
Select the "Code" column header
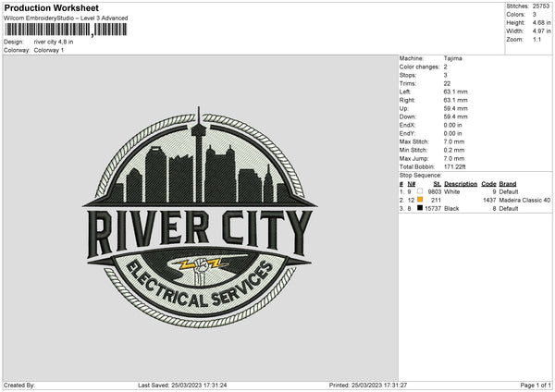[x=489, y=183]
